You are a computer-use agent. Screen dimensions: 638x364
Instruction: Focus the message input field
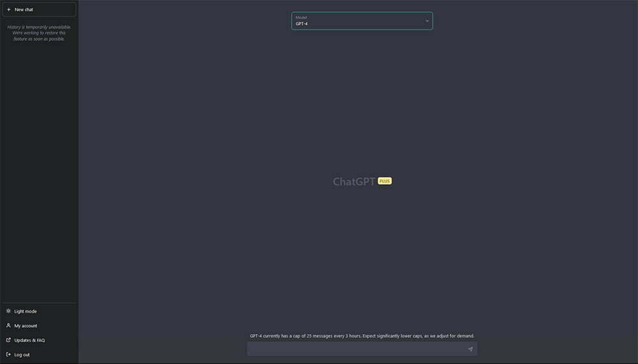(x=357, y=349)
